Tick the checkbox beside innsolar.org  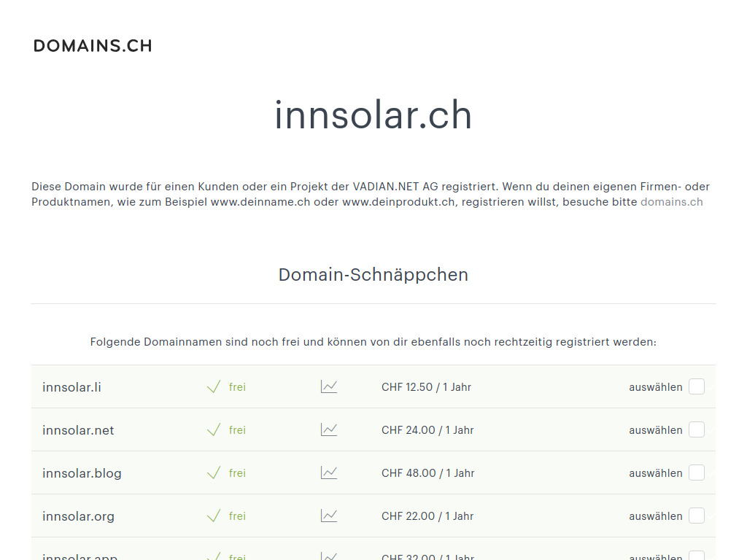click(x=697, y=516)
